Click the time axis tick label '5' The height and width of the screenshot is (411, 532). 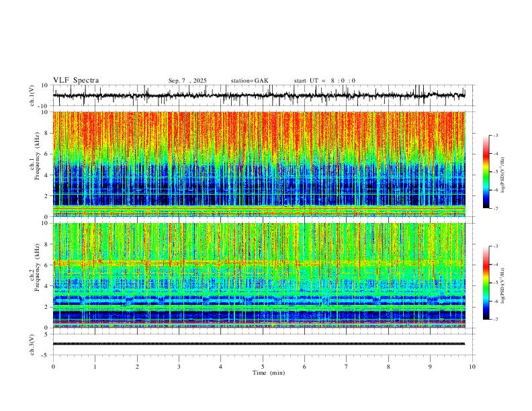point(263,367)
